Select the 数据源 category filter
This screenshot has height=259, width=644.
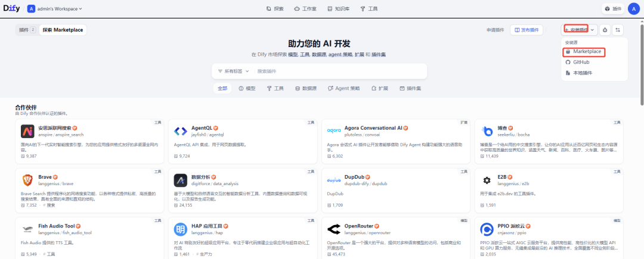point(306,89)
